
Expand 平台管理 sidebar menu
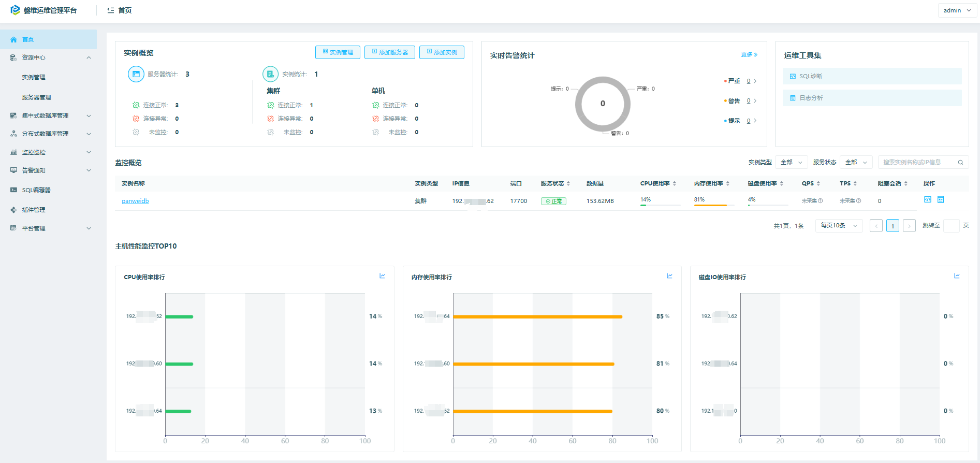click(49, 228)
